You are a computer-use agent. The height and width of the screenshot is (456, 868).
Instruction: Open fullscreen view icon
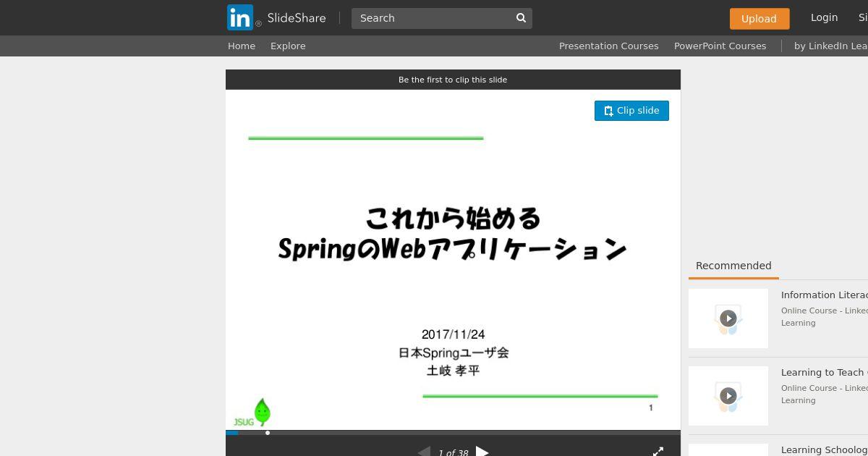tap(658, 452)
